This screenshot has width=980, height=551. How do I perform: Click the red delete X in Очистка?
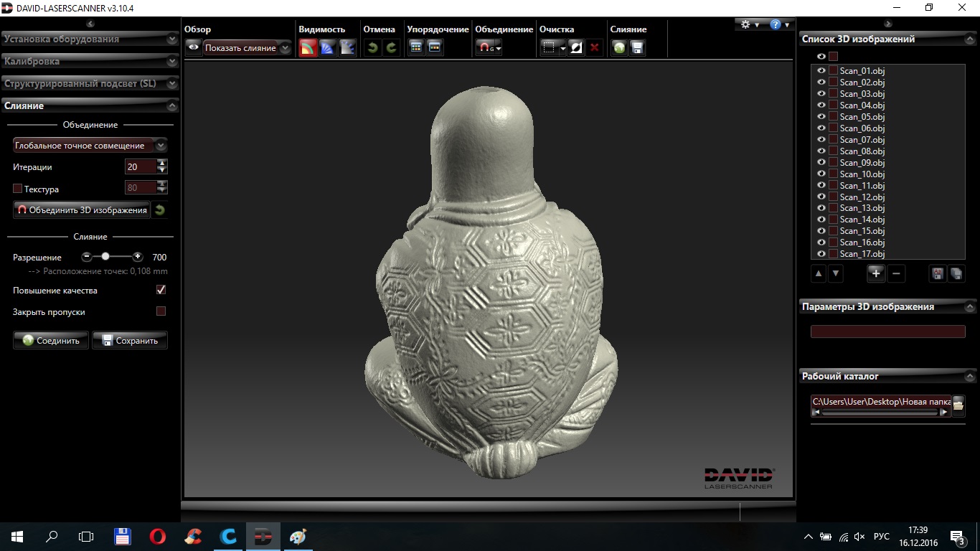coord(594,48)
